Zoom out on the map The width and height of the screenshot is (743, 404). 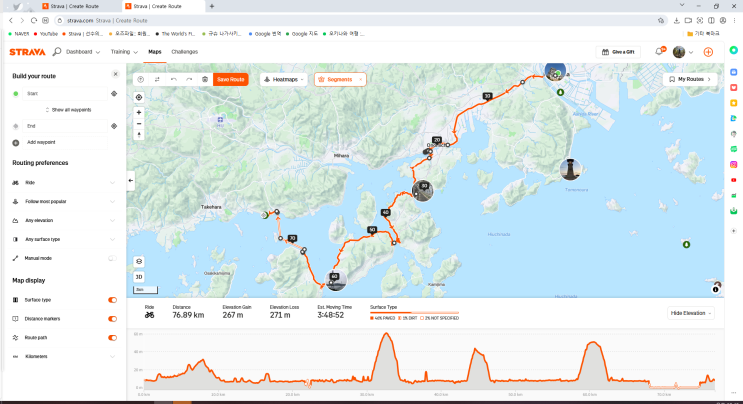139,124
